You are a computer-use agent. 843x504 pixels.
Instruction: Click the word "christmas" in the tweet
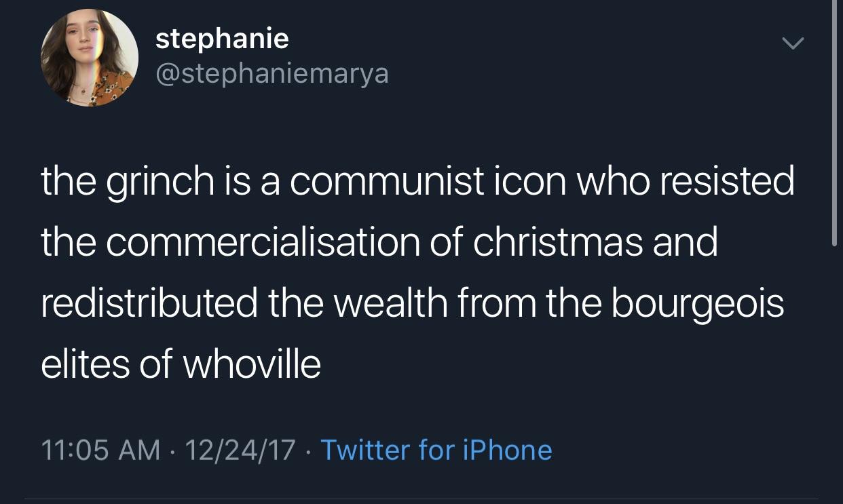[x=557, y=242]
